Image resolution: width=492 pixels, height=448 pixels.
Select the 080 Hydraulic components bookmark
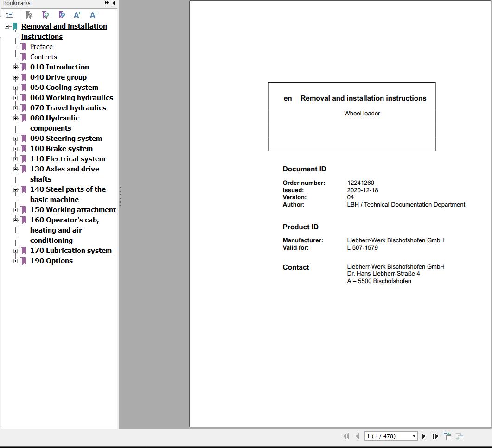click(x=55, y=123)
